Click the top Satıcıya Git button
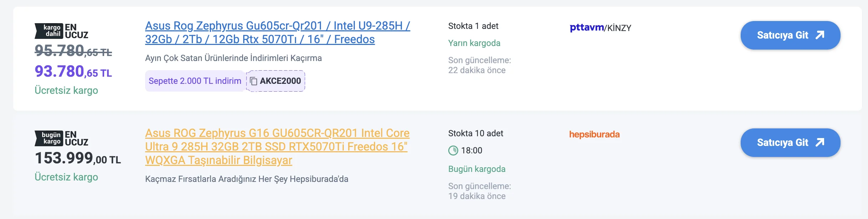 coord(790,35)
